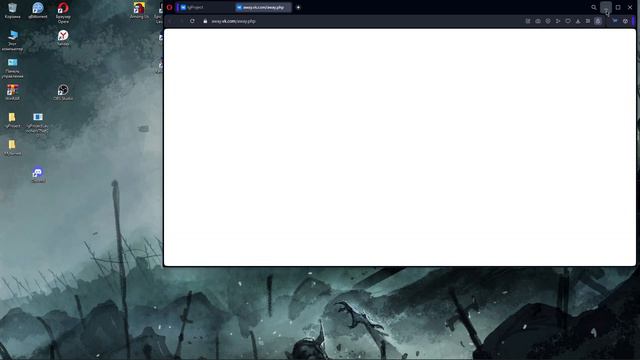Select This Computer desktop icon
This screenshot has height=360, width=640.
(x=12, y=40)
